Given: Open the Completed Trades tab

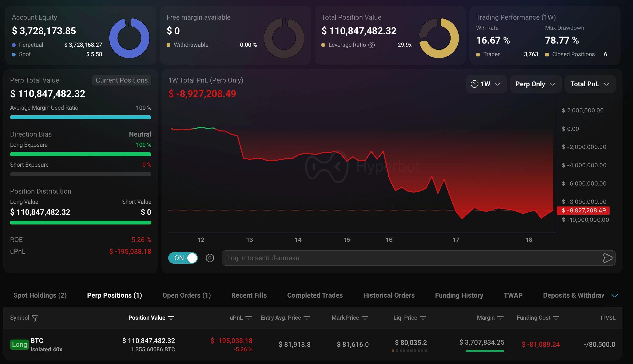Looking at the screenshot, I should [x=315, y=295].
